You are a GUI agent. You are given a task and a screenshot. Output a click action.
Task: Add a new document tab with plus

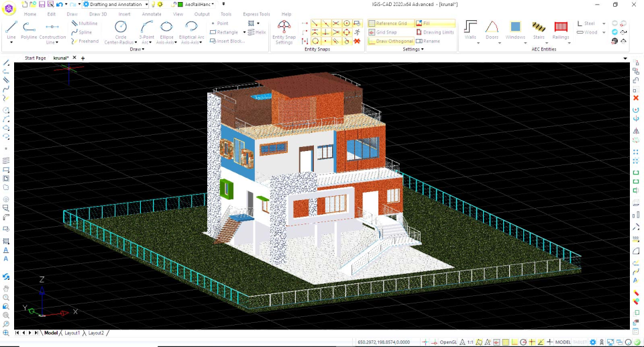83,58
